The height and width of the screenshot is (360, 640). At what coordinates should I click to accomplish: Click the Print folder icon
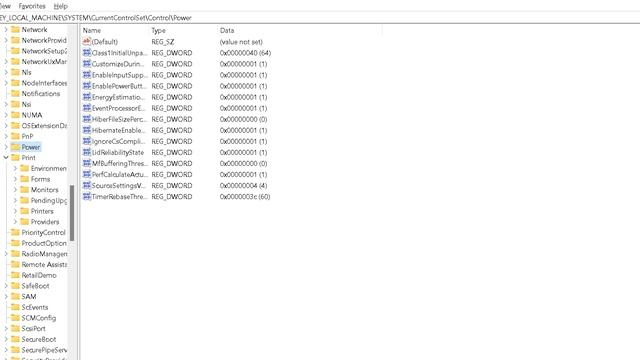click(x=16, y=158)
